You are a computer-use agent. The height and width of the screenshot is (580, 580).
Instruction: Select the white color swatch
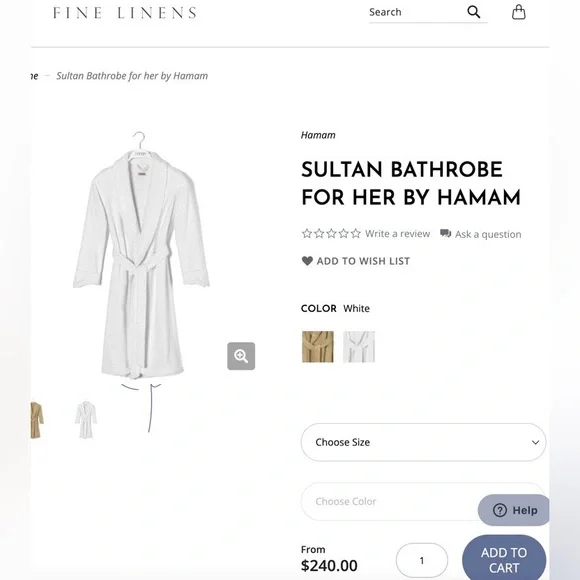coord(359,347)
